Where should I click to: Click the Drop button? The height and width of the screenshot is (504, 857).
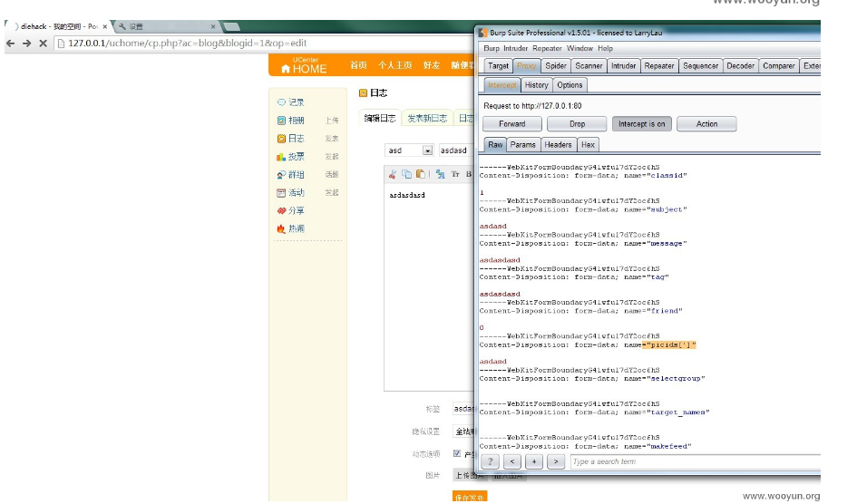pyautogui.click(x=577, y=124)
